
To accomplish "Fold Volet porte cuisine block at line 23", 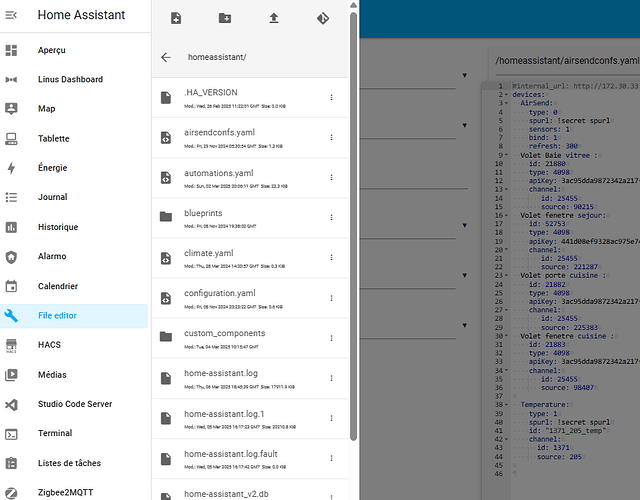I will click(507, 276).
